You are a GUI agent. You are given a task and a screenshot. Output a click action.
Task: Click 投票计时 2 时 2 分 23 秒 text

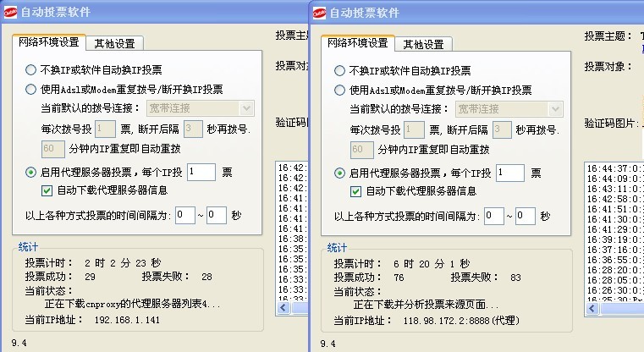point(93,263)
